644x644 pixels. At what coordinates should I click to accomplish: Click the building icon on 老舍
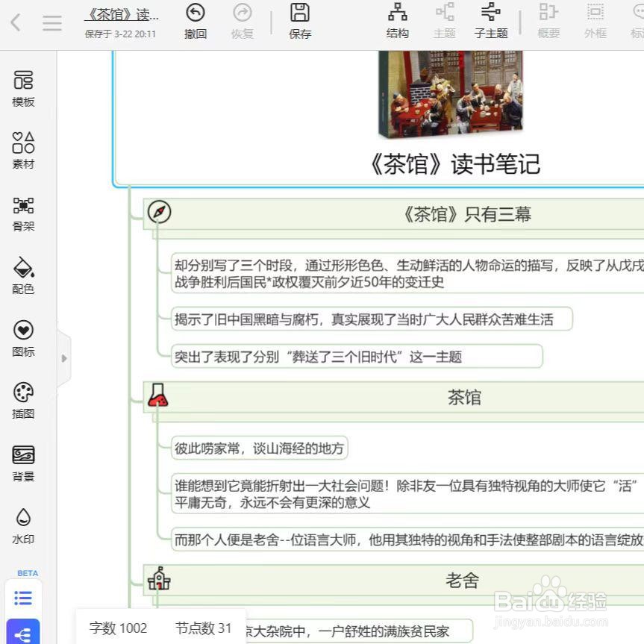[159, 578]
